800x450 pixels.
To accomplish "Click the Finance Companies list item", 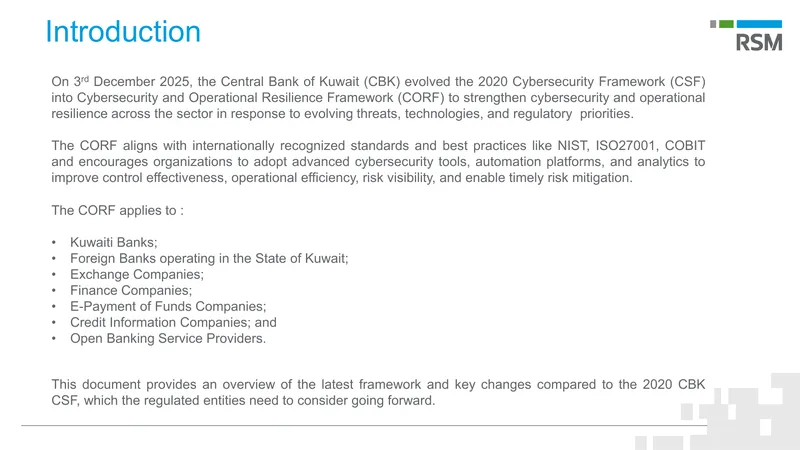I will pyautogui.click(x=131, y=290).
